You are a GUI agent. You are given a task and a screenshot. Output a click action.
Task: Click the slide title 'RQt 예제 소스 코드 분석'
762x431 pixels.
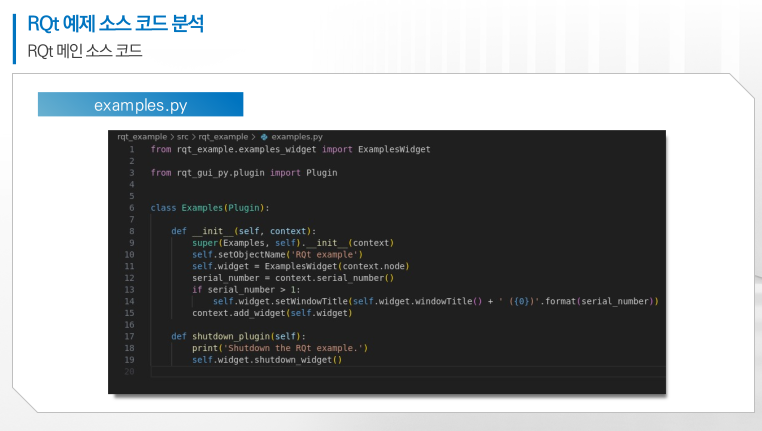click(116, 24)
